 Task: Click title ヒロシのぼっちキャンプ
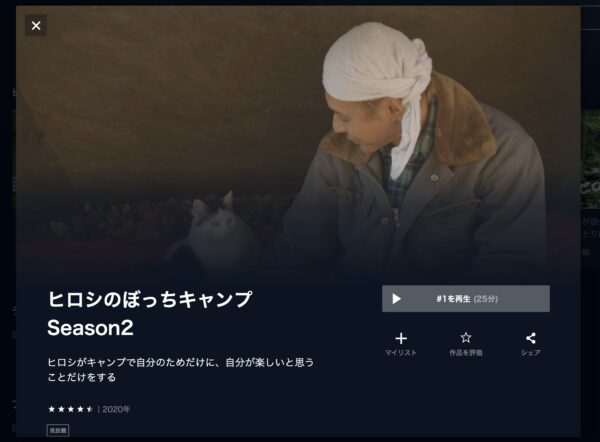pyautogui.click(x=150, y=299)
